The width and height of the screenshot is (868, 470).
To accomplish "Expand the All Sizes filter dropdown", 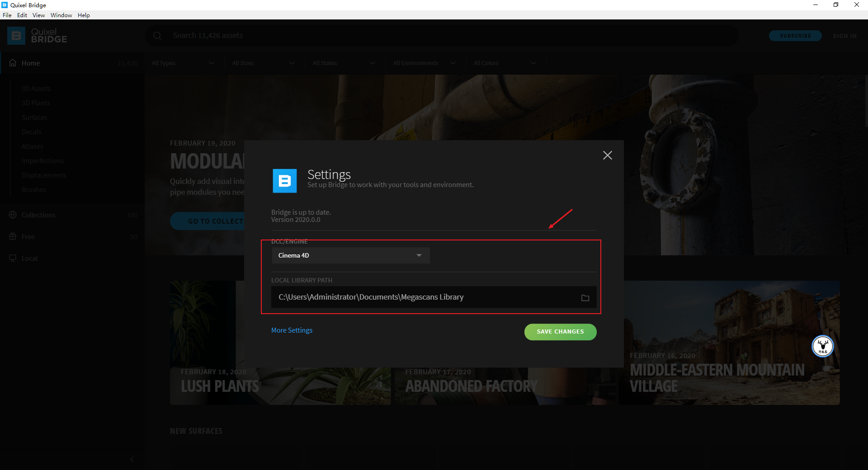I will (264, 63).
